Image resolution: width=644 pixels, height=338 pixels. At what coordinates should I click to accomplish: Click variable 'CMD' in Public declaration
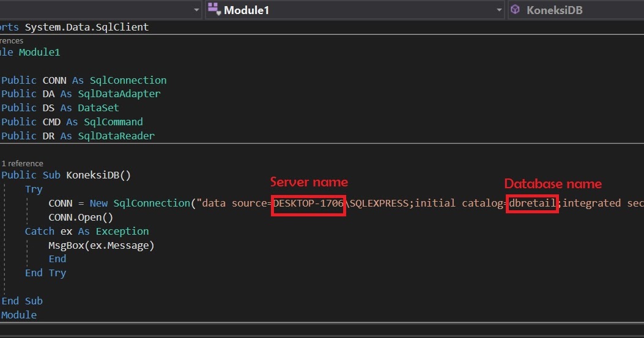click(51, 122)
